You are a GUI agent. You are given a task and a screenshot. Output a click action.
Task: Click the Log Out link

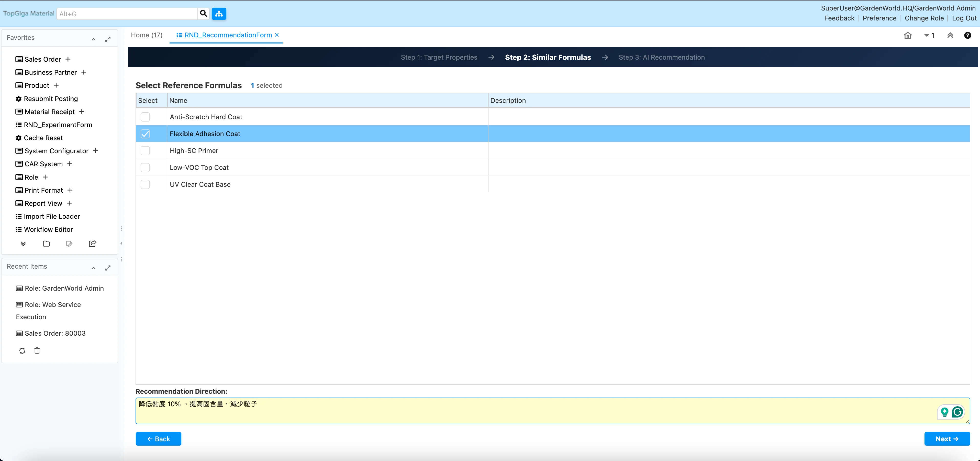tap(964, 18)
